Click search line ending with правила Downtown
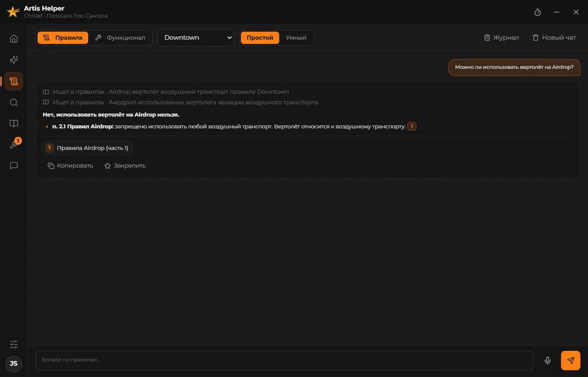 coord(166,92)
